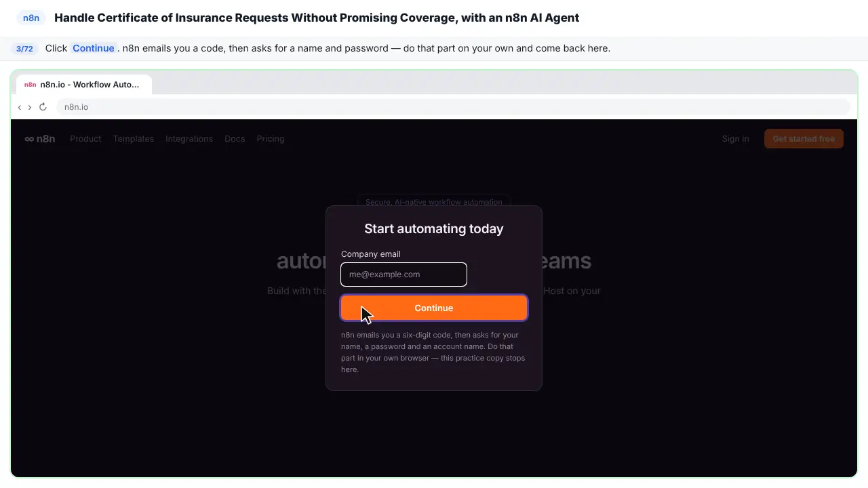Click the Sign in link
Viewport: 868px width, 488px height.
click(736, 139)
